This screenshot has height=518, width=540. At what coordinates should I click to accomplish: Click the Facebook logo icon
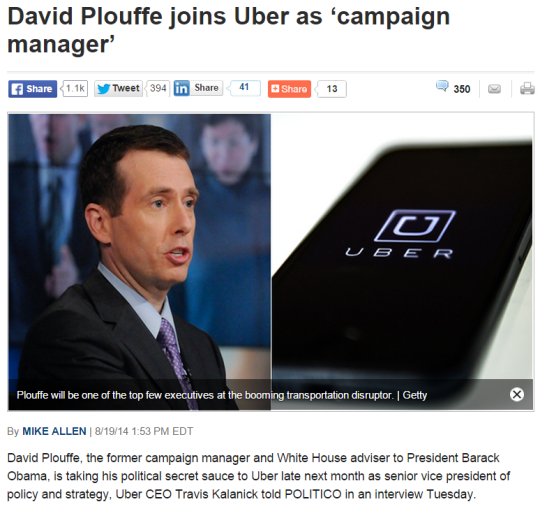click(17, 89)
